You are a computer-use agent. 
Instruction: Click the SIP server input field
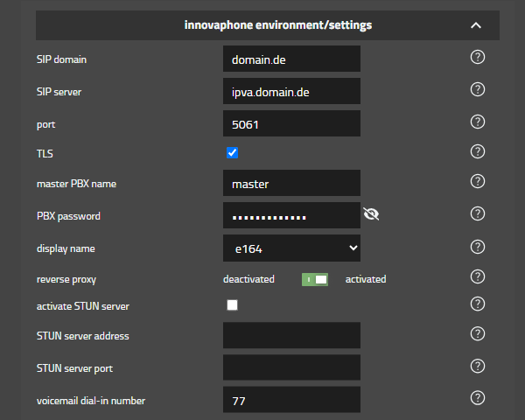291,91
